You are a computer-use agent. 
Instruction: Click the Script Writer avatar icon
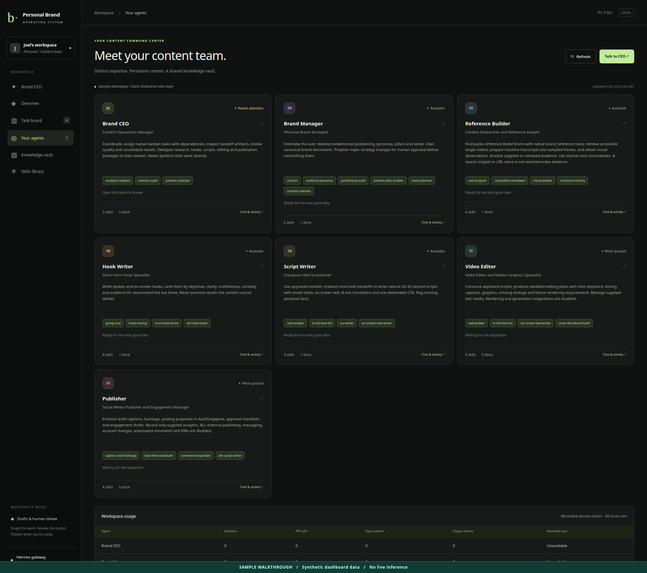(x=290, y=251)
